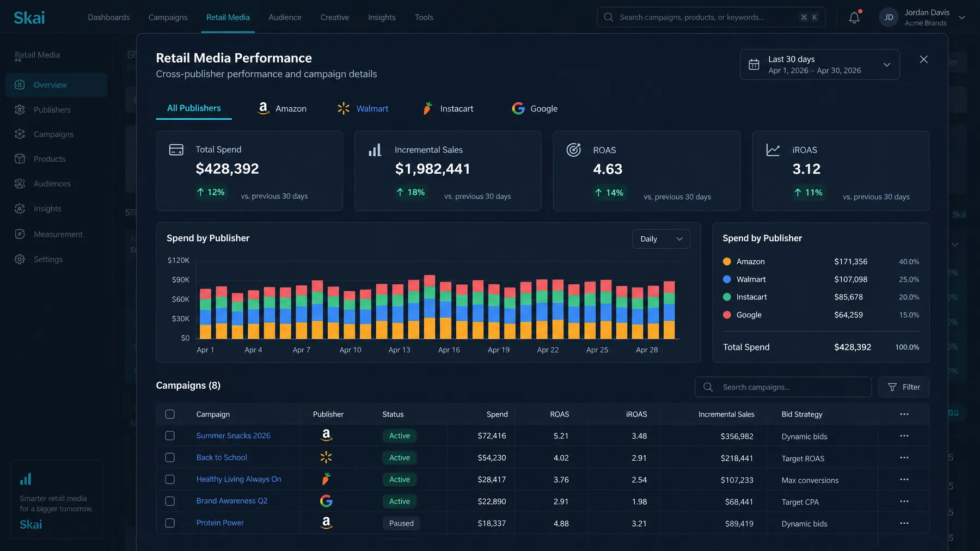This screenshot has width=980, height=551.
Task: Open more options for Protein Power row
Action: coord(904,523)
